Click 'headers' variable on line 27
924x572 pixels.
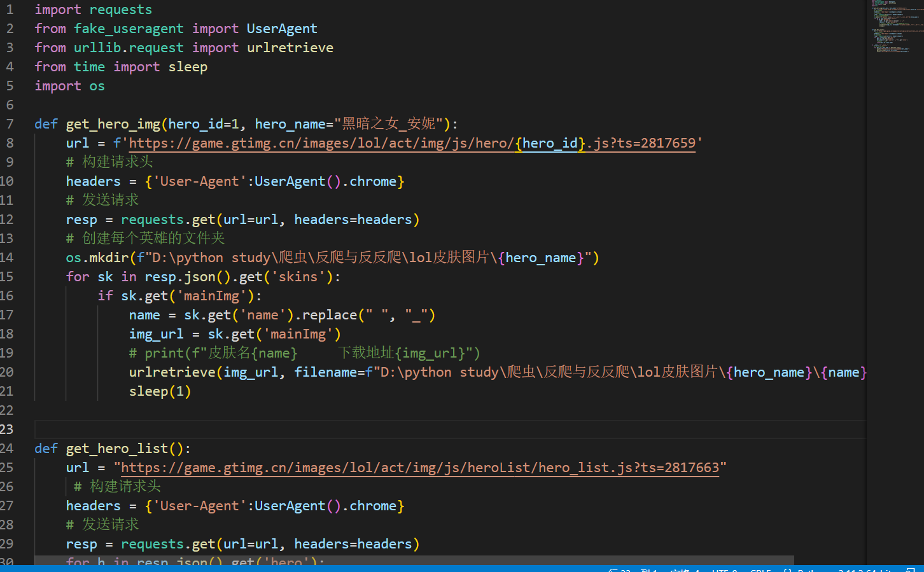(x=94, y=506)
